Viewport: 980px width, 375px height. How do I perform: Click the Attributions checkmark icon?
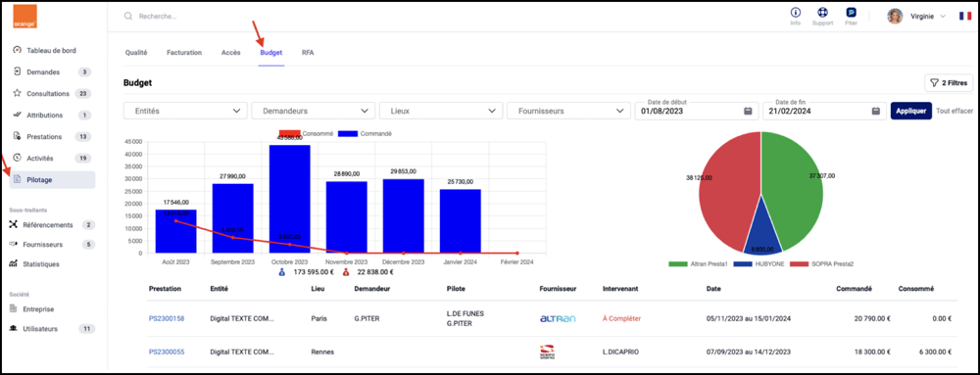18,115
